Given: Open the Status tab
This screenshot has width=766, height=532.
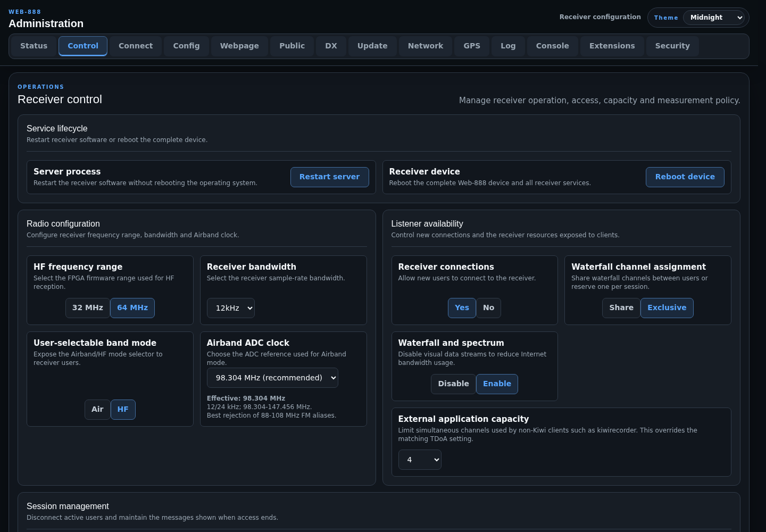Looking at the screenshot, I should pyautogui.click(x=34, y=46).
